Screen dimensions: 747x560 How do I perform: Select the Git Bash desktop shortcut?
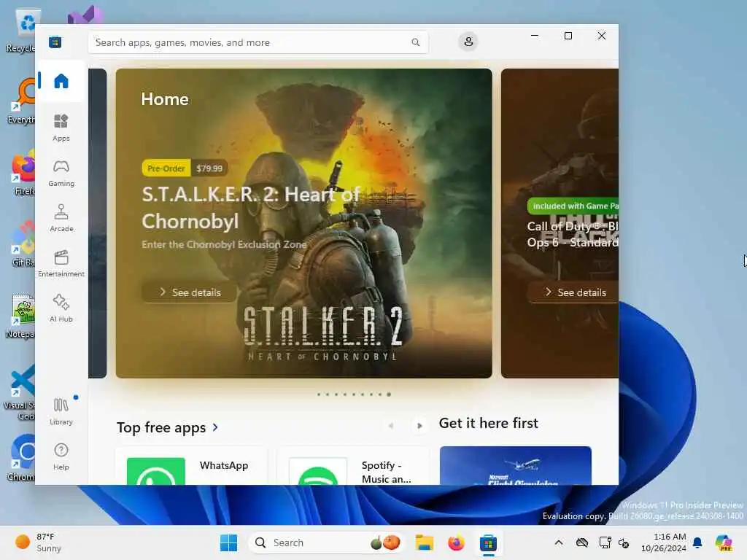(x=23, y=244)
